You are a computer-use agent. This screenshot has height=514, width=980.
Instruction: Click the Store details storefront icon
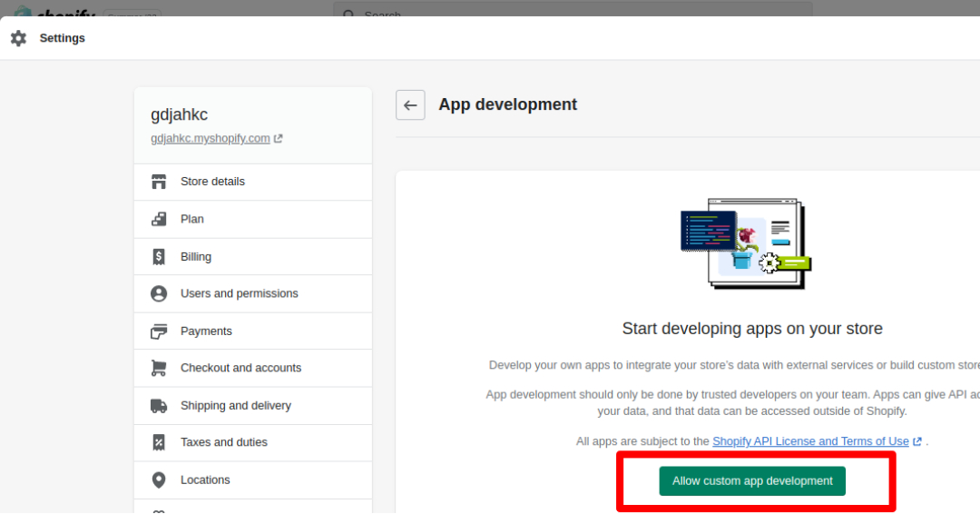[x=159, y=182]
